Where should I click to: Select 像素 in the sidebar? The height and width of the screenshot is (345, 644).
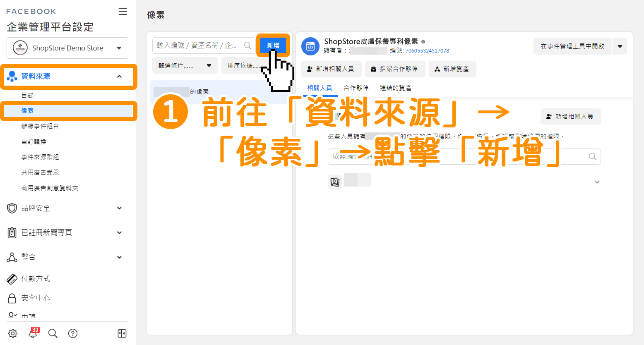point(27,111)
